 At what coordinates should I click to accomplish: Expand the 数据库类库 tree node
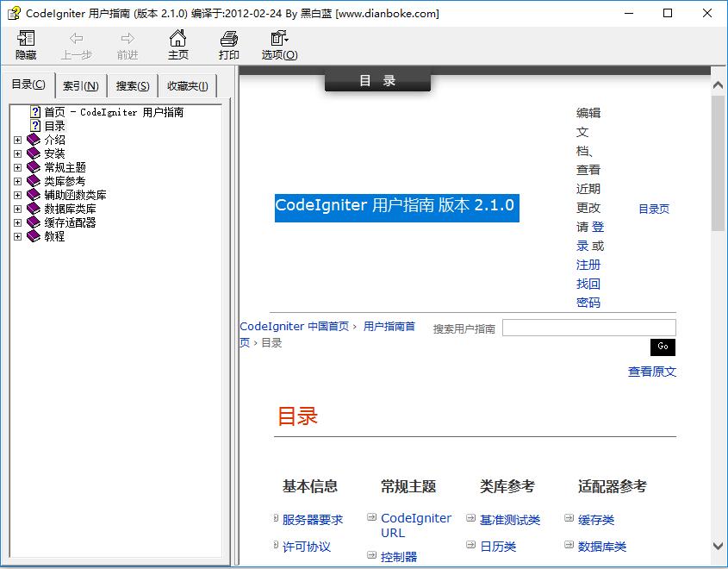(x=19, y=208)
